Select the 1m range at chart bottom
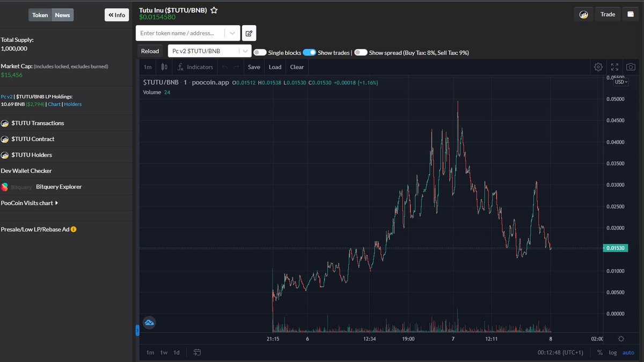 pos(150,352)
